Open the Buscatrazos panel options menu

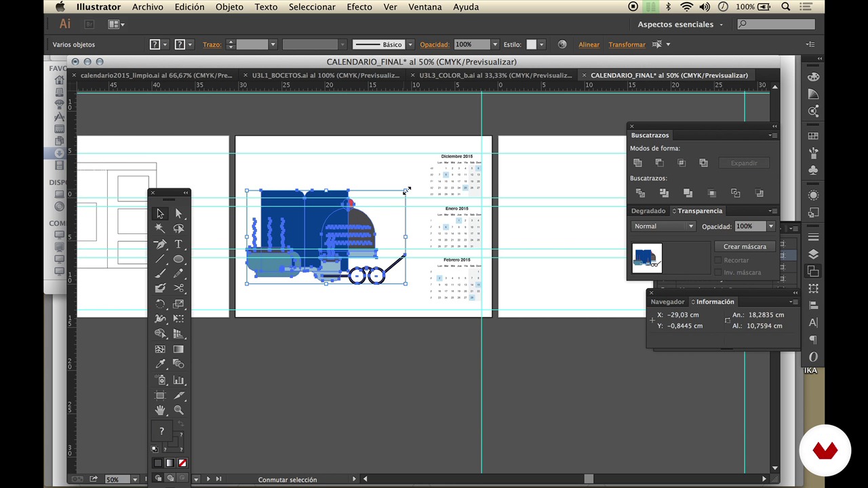[772, 136]
